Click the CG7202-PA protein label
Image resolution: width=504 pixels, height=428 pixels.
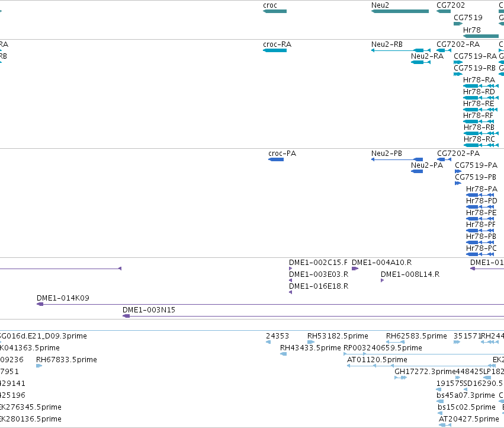point(458,153)
